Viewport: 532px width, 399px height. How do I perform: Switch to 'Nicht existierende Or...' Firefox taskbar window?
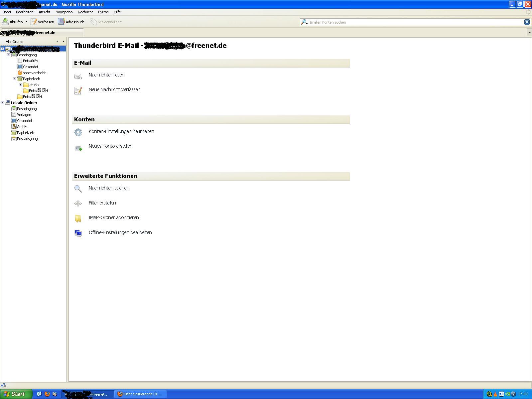click(x=141, y=394)
